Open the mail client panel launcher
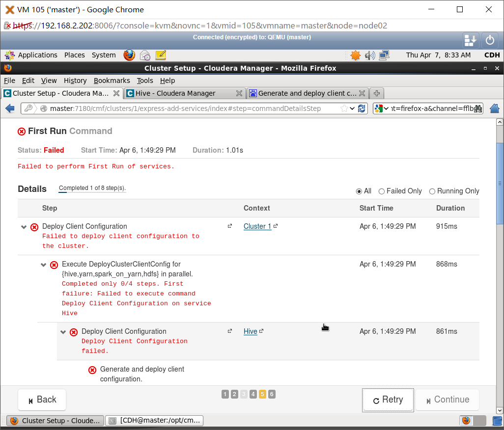Screen dimensions: 504x430 (x=145, y=55)
